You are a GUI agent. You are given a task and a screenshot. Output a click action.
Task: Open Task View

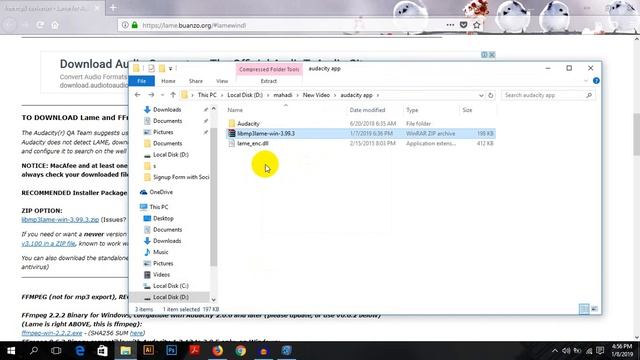coord(56,351)
